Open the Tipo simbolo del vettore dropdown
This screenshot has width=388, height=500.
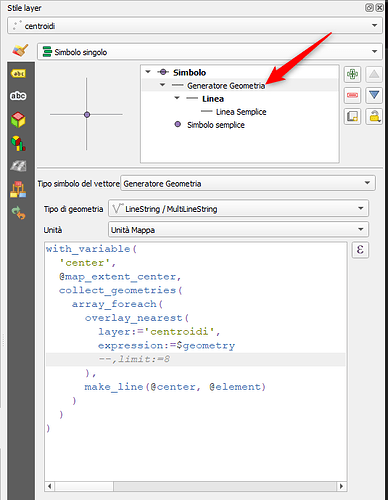248,183
